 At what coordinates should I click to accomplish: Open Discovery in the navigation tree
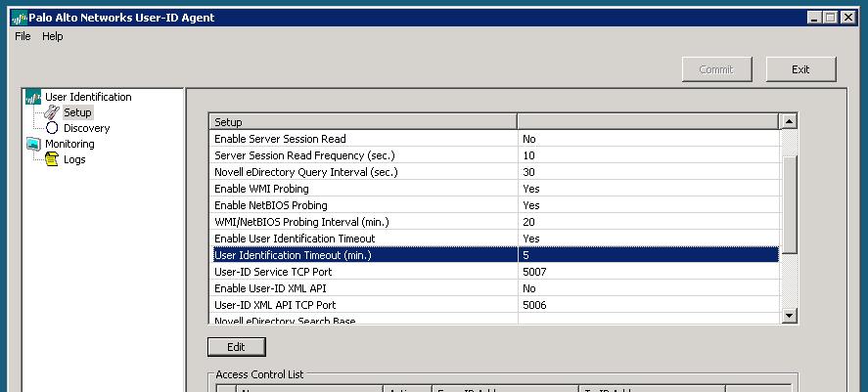tap(86, 128)
